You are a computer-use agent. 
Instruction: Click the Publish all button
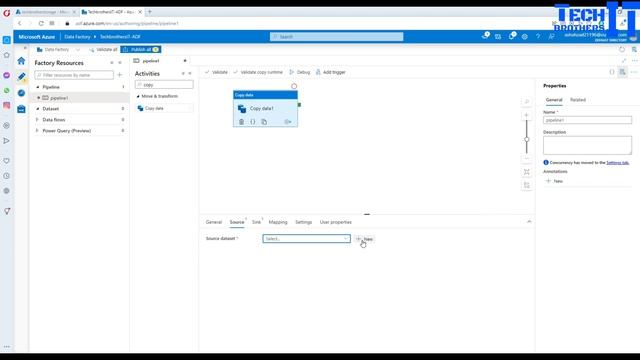pyautogui.click(x=141, y=49)
